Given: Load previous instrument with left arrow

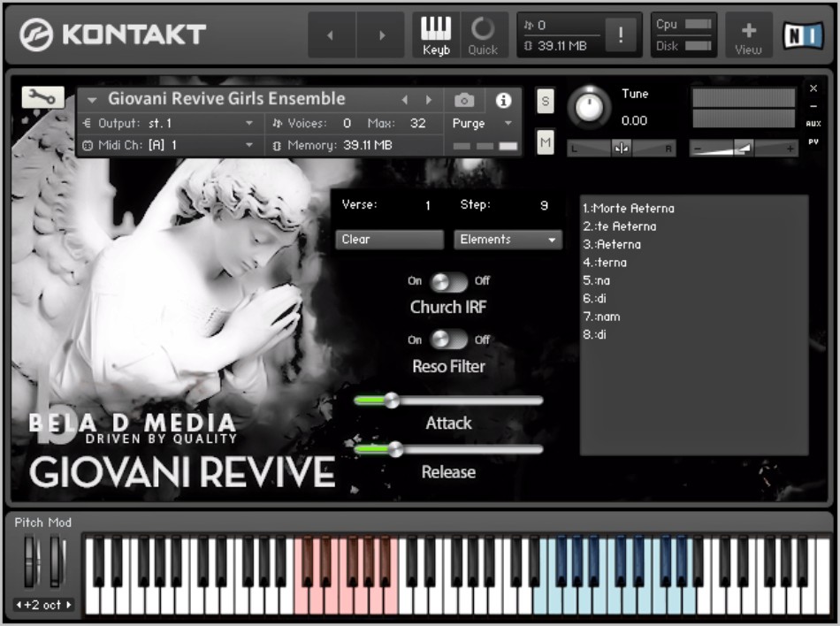Looking at the screenshot, I should point(405,100).
